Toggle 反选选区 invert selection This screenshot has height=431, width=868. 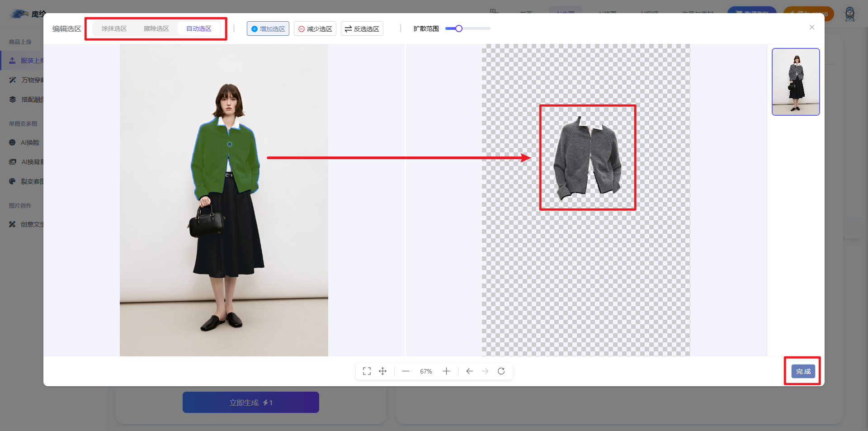(x=362, y=29)
